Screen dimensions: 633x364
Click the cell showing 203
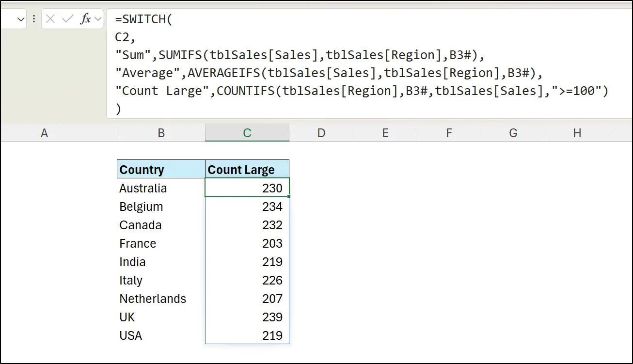(247, 243)
